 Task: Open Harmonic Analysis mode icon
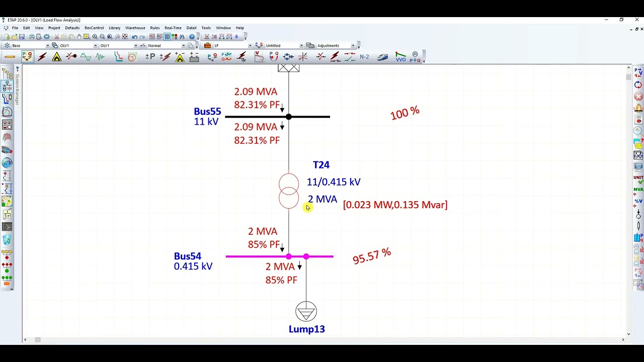[86, 57]
